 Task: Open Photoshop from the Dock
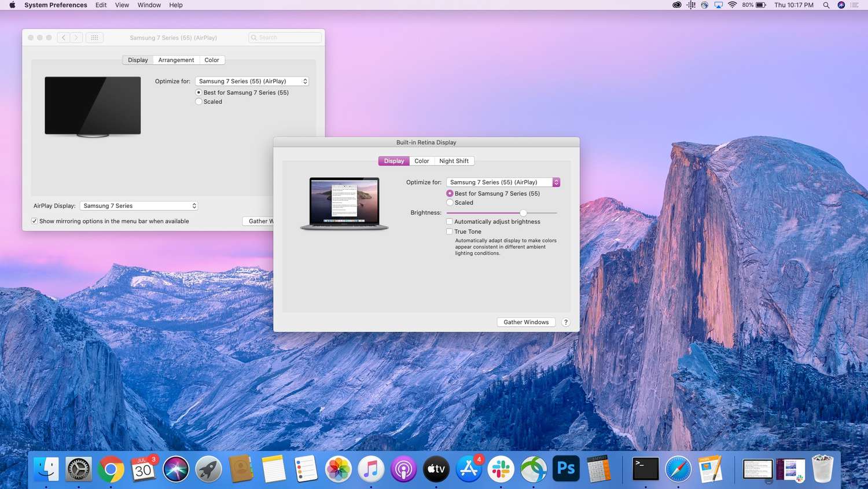tap(566, 468)
